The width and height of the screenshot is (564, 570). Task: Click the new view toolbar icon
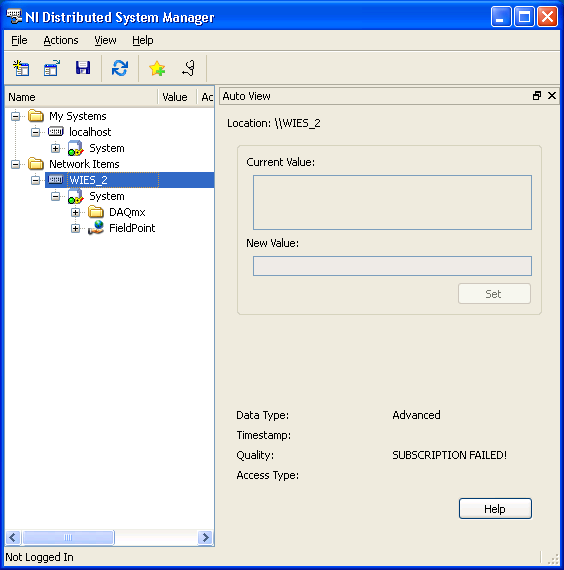point(21,68)
